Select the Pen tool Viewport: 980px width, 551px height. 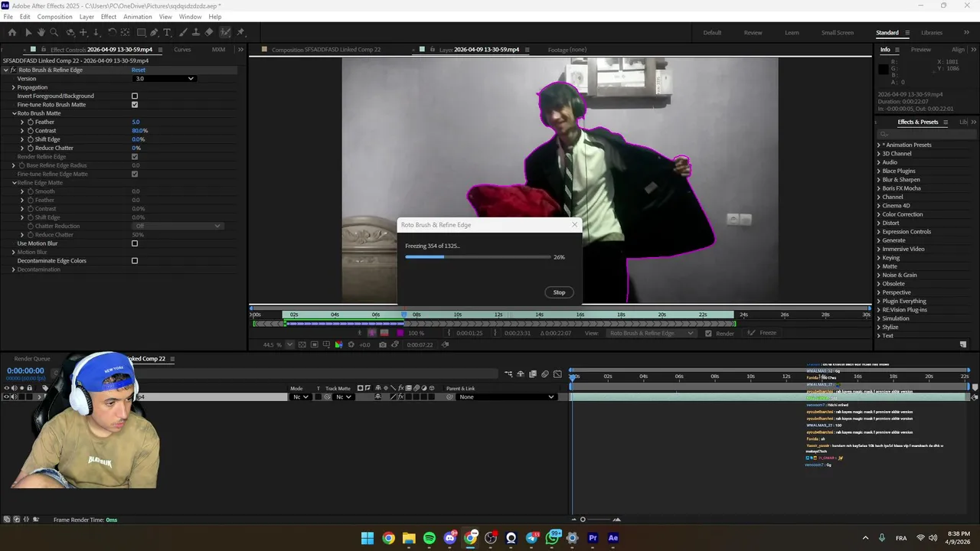[155, 32]
